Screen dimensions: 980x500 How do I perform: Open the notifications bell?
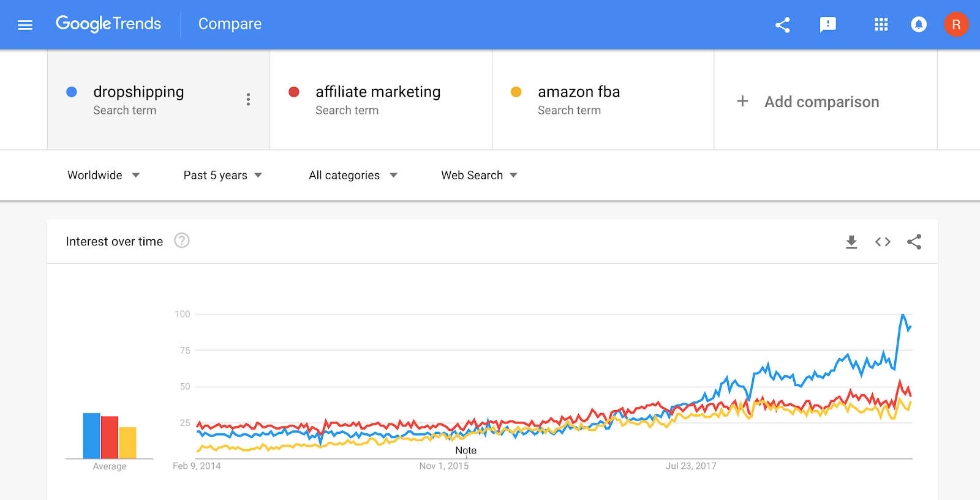point(918,24)
